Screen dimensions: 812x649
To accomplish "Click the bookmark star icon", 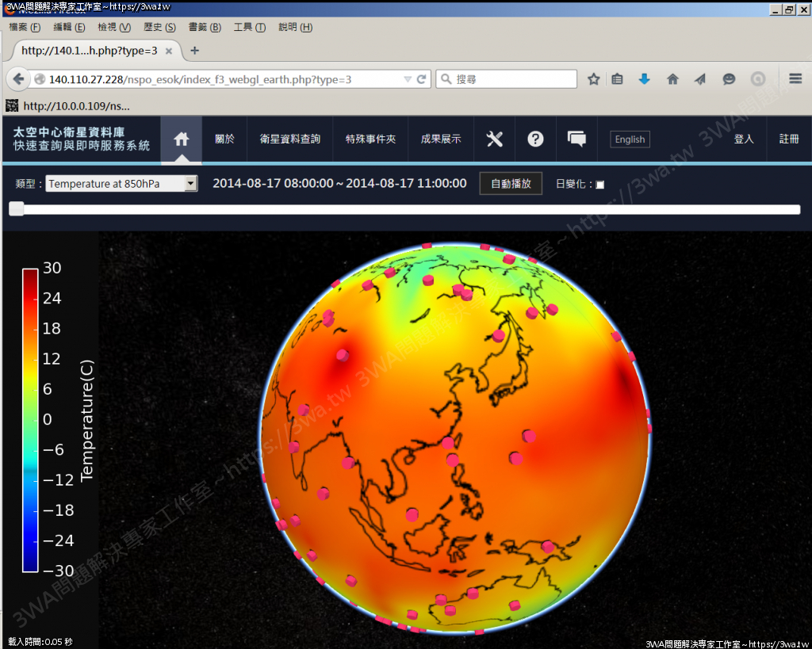I will click(593, 79).
